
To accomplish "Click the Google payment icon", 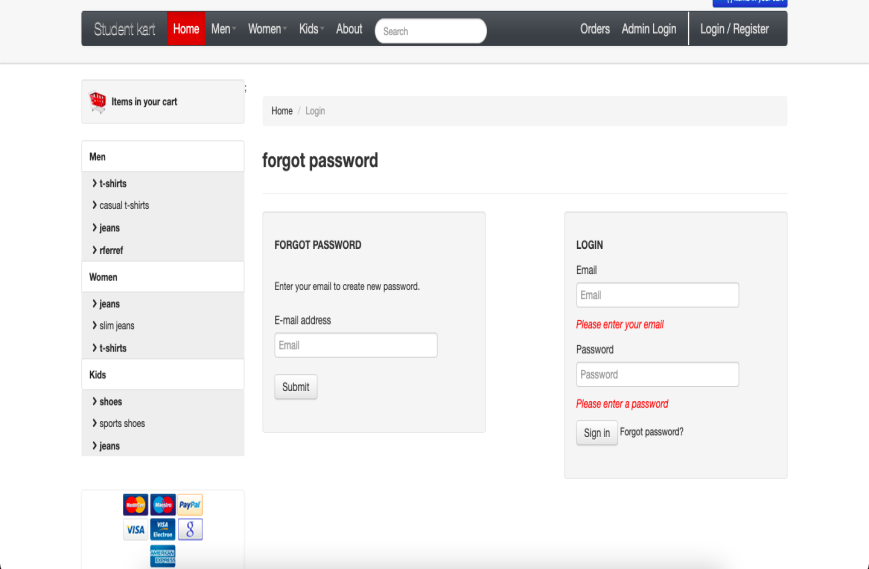I will [x=190, y=529].
